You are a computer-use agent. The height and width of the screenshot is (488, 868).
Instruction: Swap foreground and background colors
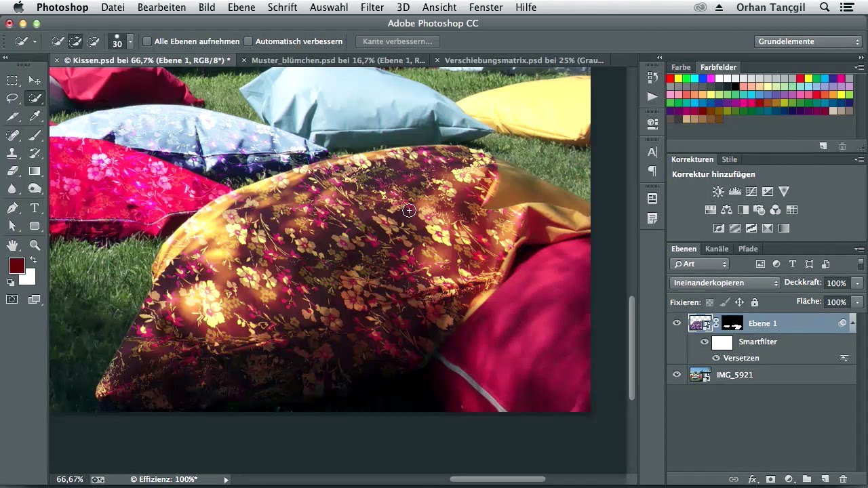point(33,260)
